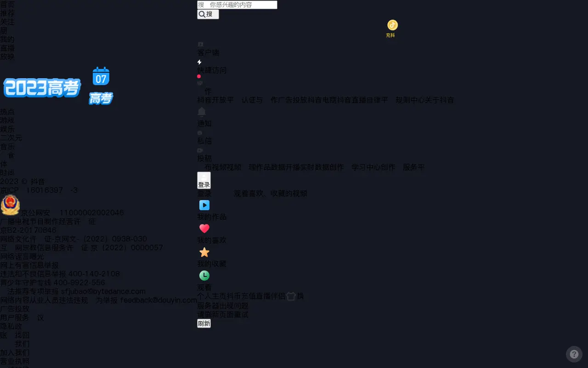Click the 07 高考 calendar icon
Image resolution: width=588 pixels, height=368 pixels.
pyautogui.click(x=101, y=86)
